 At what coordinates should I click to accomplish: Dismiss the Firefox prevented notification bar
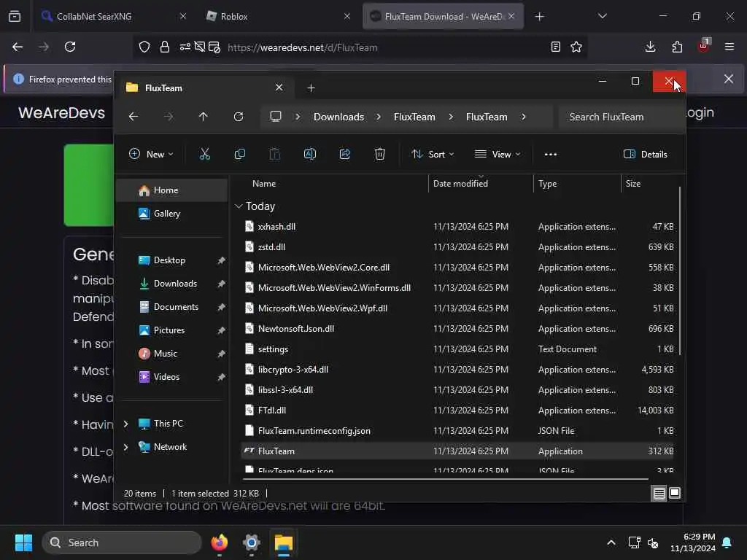729,79
